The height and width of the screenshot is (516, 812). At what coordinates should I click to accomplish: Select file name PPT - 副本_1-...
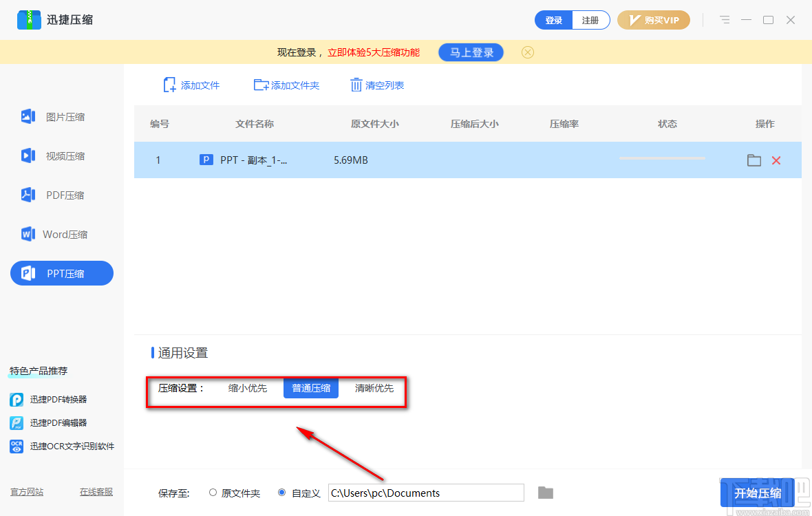(x=254, y=160)
